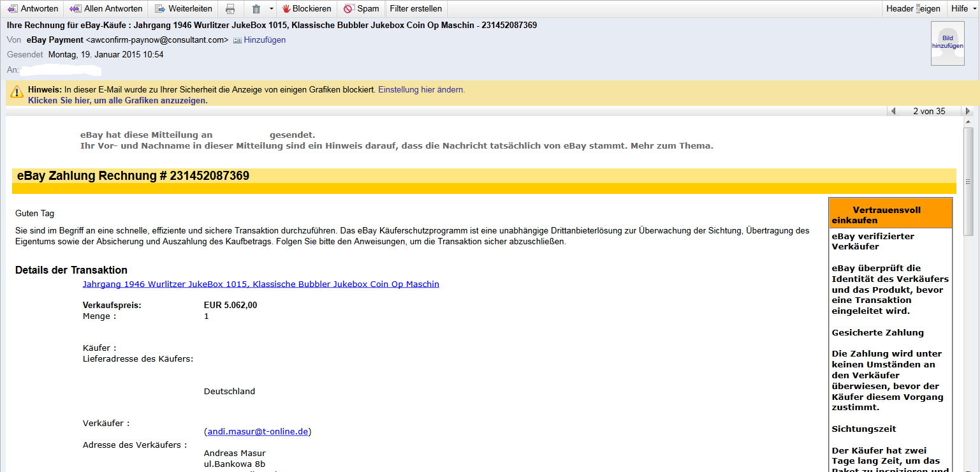Click the 'Guten Tag' greeting

tap(35, 214)
